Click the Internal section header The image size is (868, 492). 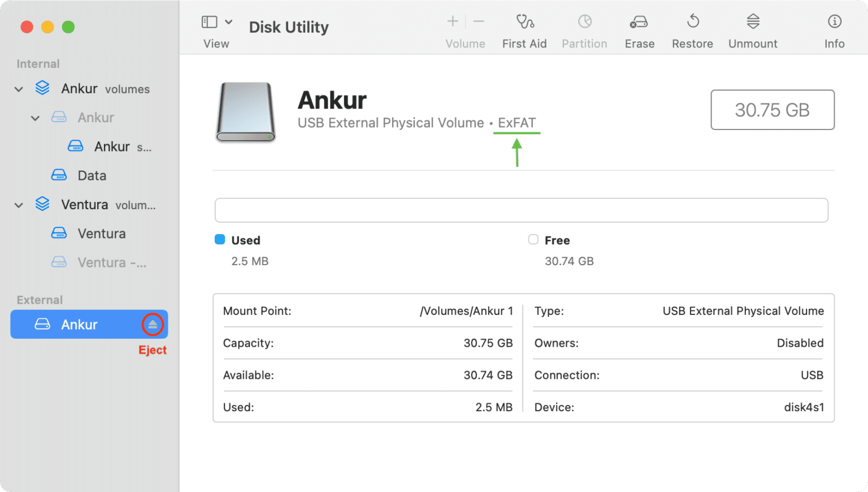[38, 64]
